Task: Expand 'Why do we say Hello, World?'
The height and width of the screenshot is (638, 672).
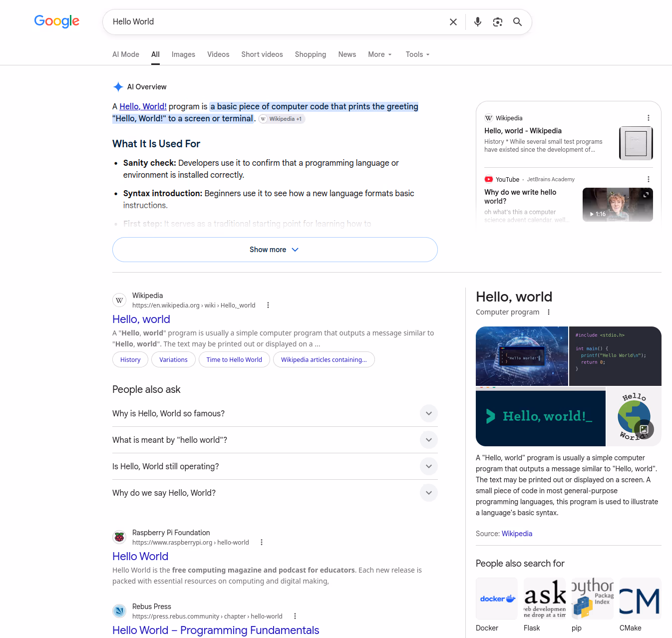Action: [x=275, y=493]
